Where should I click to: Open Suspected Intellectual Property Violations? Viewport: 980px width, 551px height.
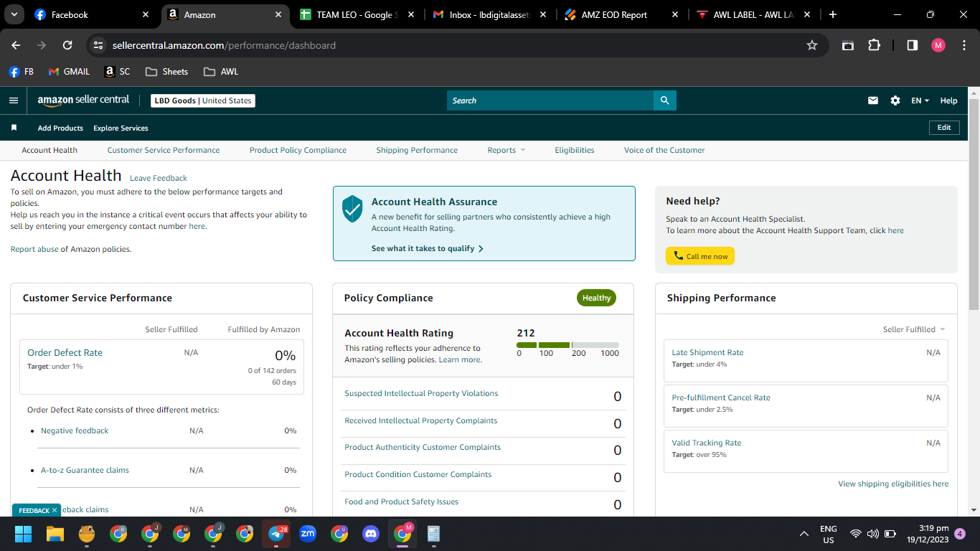(x=421, y=393)
